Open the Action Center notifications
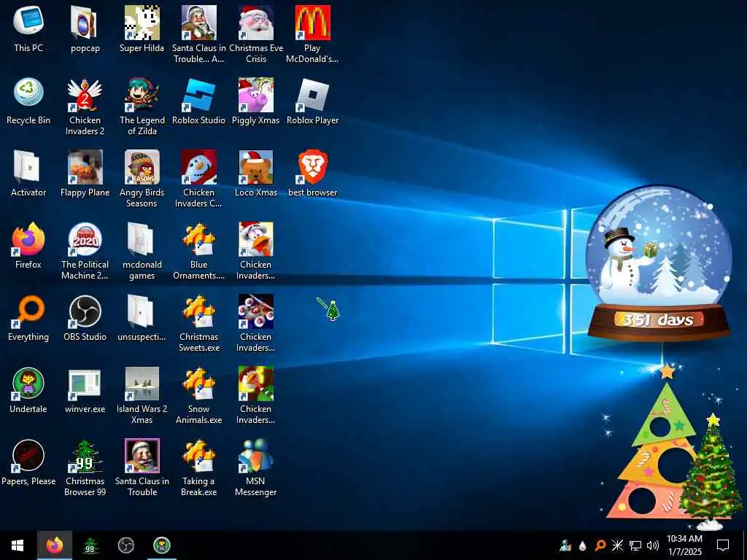The width and height of the screenshot is (747, 560). (723, 545)
